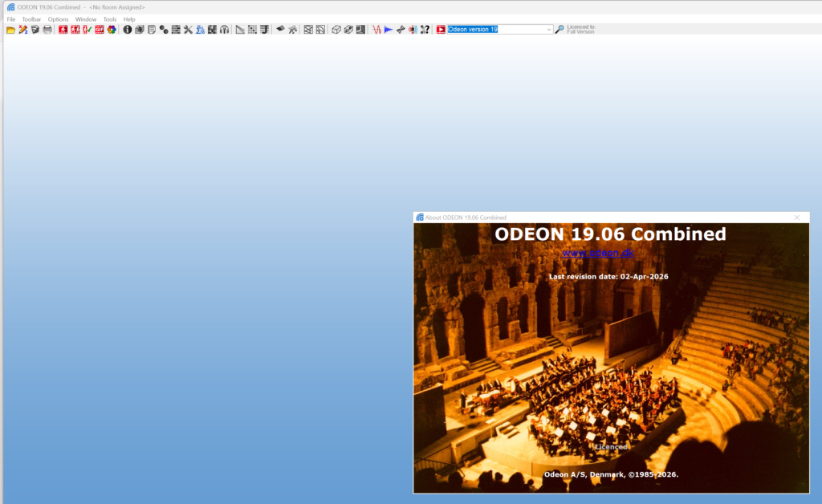Click the pencil editor icon in toolbar
822x504 pixels.
(23, 30)
